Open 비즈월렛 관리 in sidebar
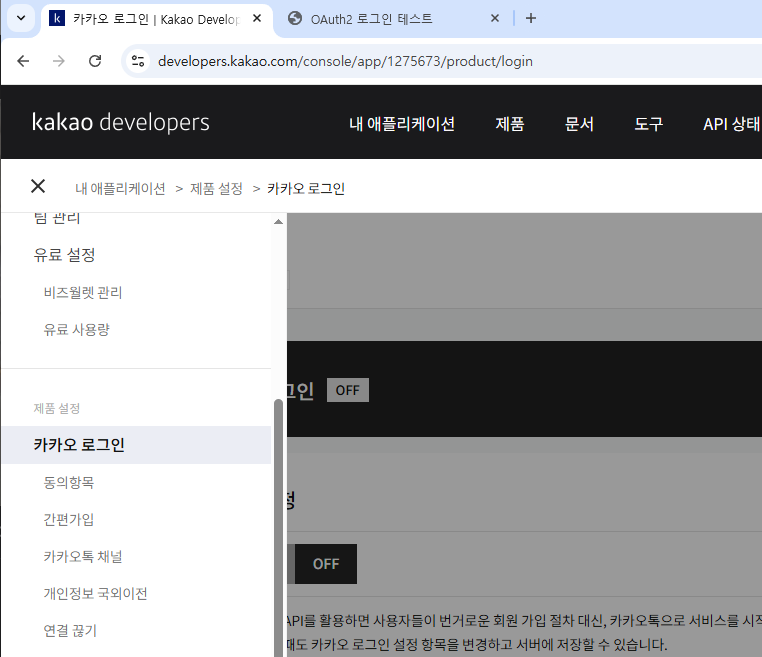This screenshot has width=762, height=657. pos(83,293)
